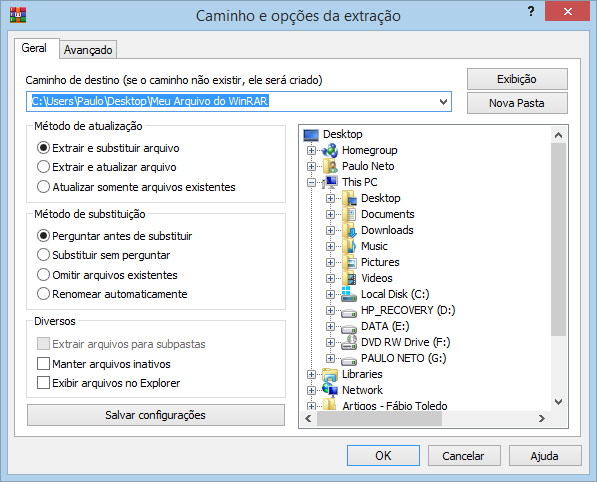
Task: Click the folder tree horizontal scrollbar thumb
Action: tap(379, 419)
